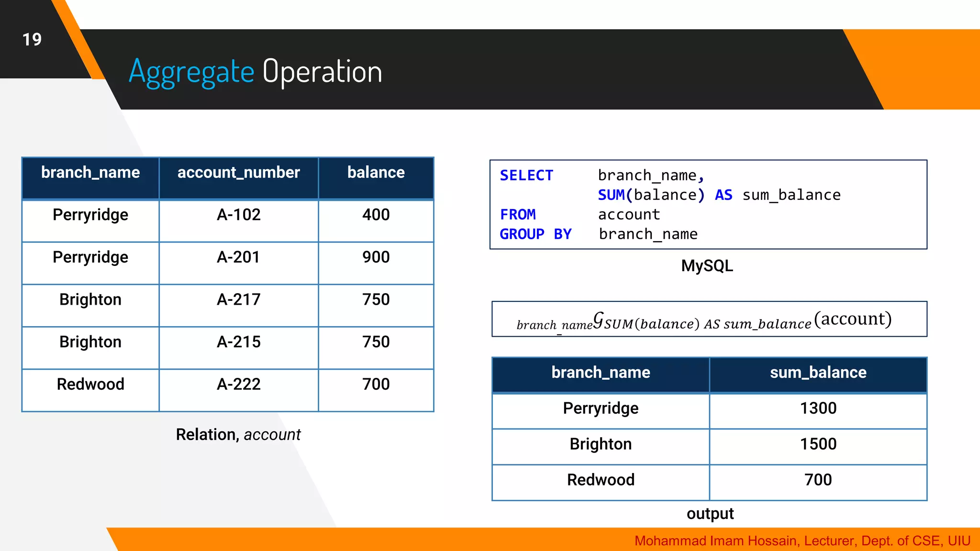Click the account_number column header
This screenshot has width=980, height=551.
point(238,173)
